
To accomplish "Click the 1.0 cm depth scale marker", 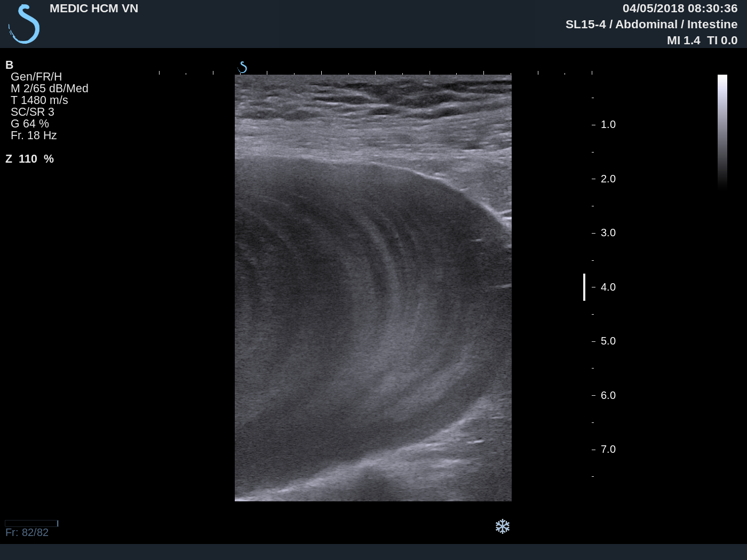I will point(607,124).
